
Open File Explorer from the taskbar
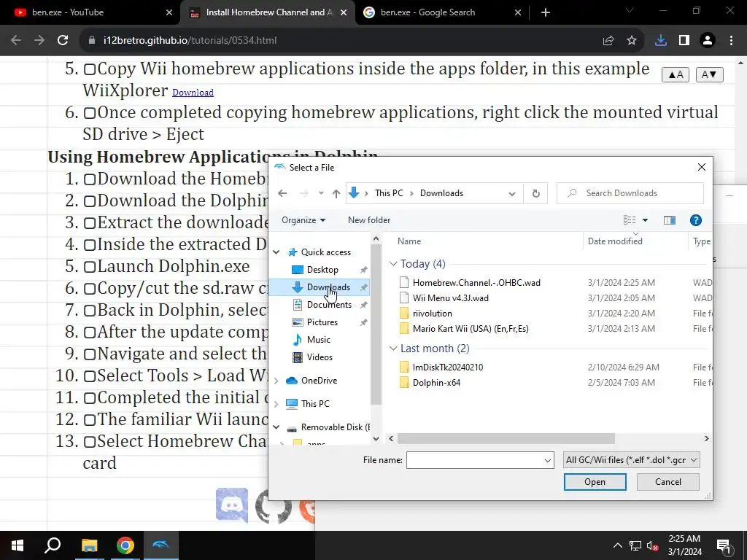89,545
